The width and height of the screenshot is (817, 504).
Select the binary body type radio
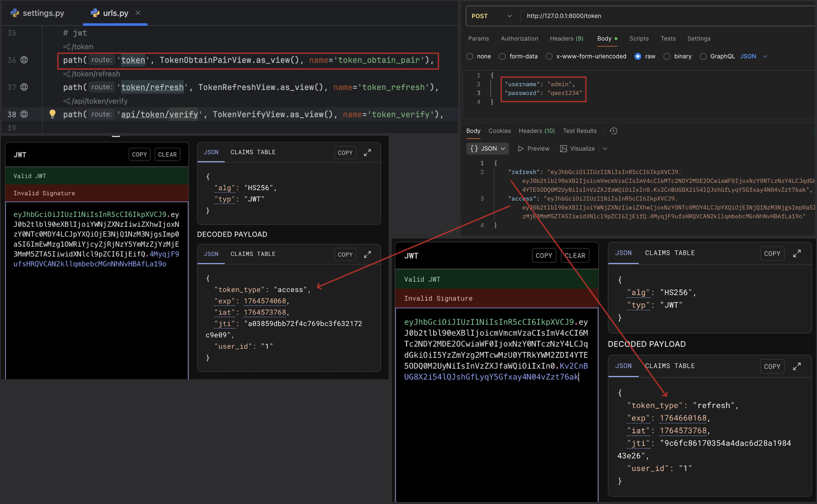(667, 56)
